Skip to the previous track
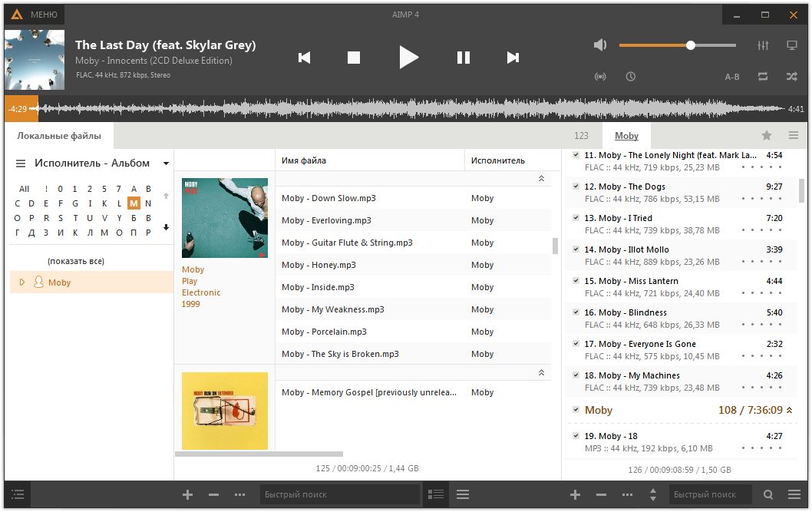Image resolution: width=812 pixels, height=512 pixels. (x=305, y=58)
